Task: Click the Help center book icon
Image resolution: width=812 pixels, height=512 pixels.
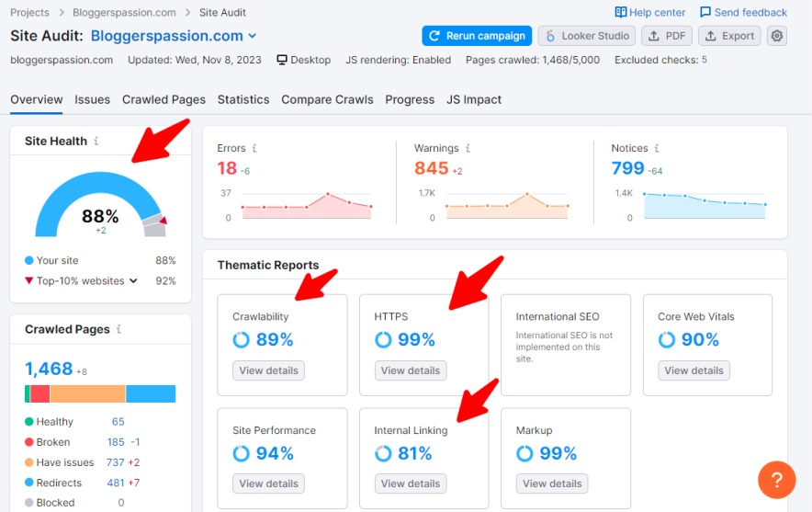Action: [620, 12]
